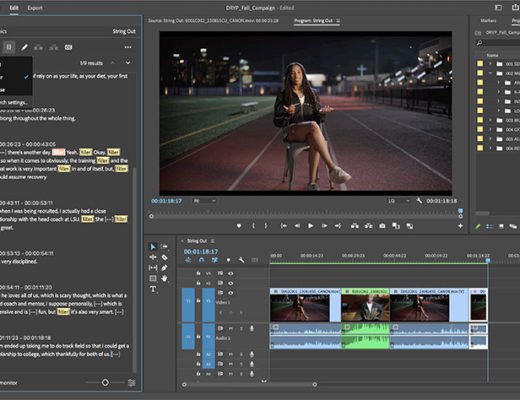Click the timeline horizontal zoom scrollbar

249,384
